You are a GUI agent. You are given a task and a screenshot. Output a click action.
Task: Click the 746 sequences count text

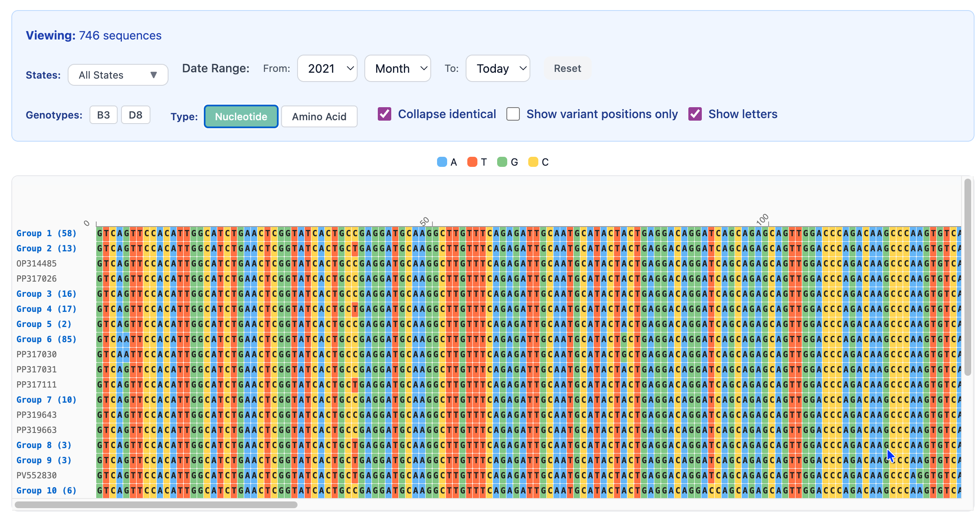tap(120, 35)
